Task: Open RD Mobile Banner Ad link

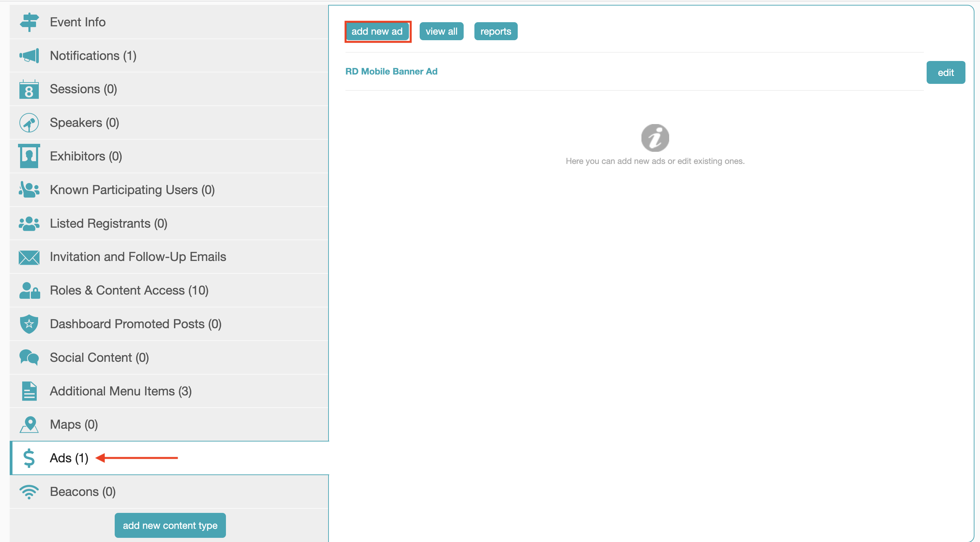Action: point(391,71)
